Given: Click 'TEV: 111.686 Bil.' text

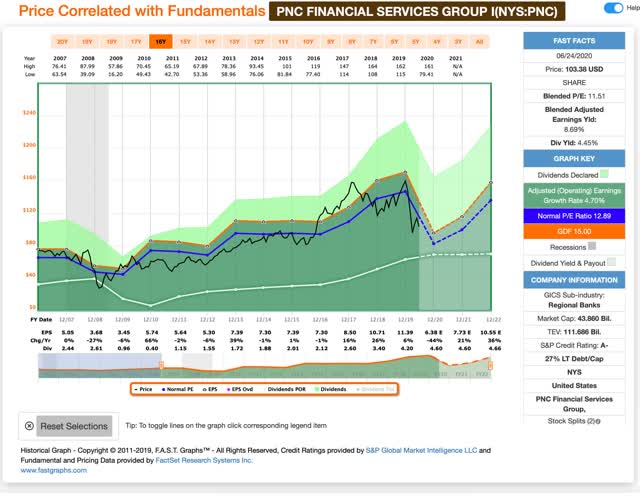Looking at the screenshot, I should coord(574,332).
